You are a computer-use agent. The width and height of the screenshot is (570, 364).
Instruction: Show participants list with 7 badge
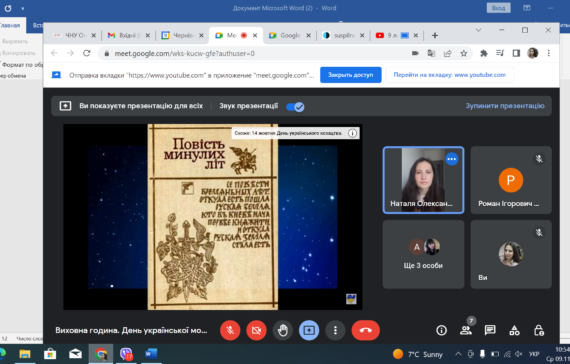[x=466, y=329]
